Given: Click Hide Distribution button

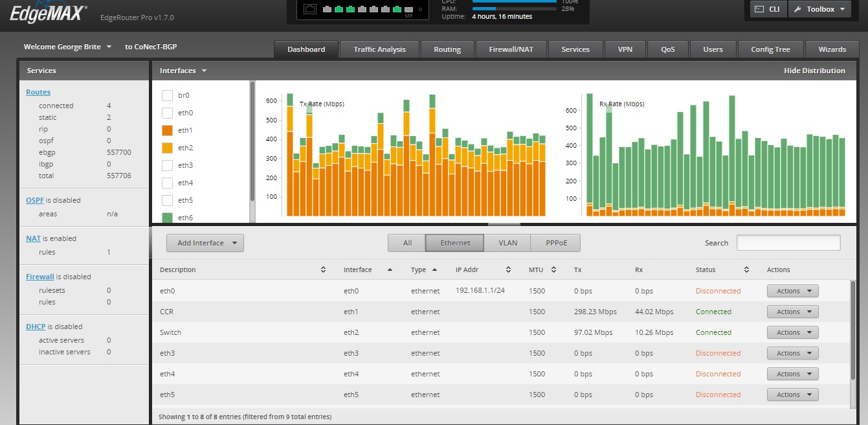Looking at the screenshot, I should [x=814, y=71].
